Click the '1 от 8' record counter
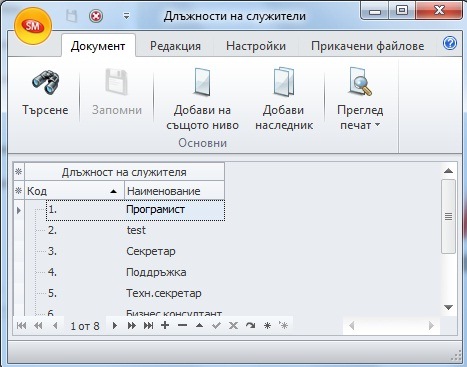The width and height of the screenshot is (467, 367). pyautogui.click(x=85, y=326)
